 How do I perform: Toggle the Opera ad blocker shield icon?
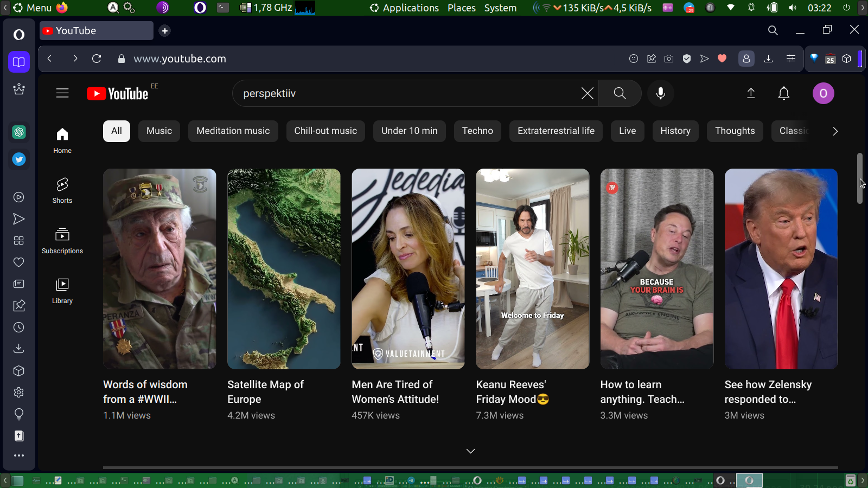(x=687, y=59)
